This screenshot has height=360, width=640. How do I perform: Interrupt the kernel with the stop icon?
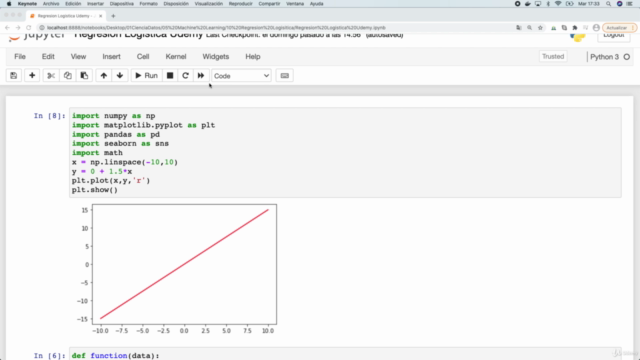pos(170,76)
